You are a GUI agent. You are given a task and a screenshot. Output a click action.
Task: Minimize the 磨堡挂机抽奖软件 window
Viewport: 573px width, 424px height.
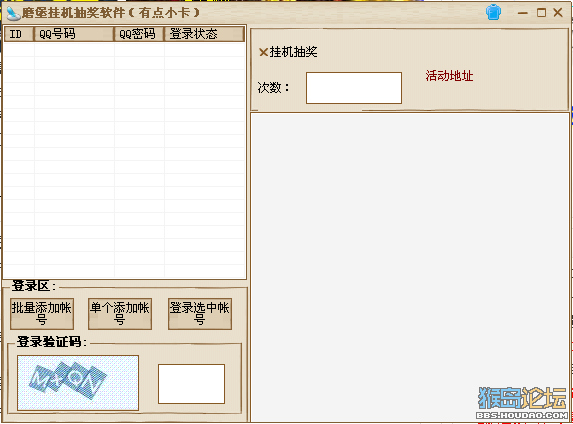523,13
